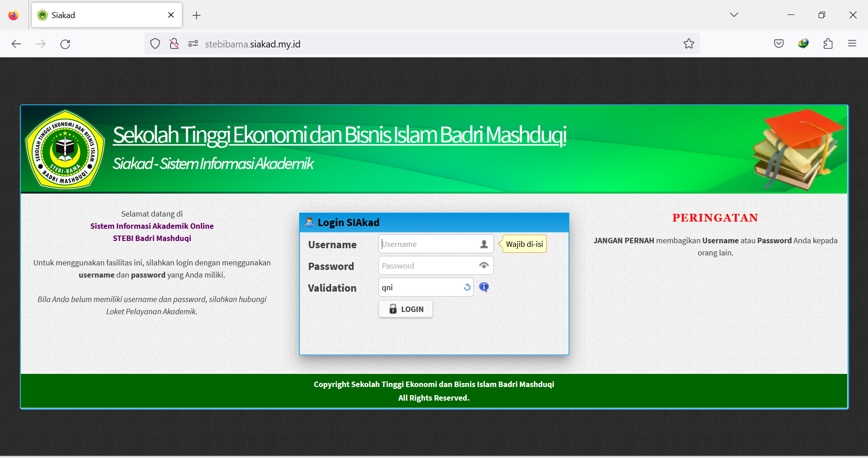
Task: Click the Login SIAkad user icon
Action: [310, 222]
